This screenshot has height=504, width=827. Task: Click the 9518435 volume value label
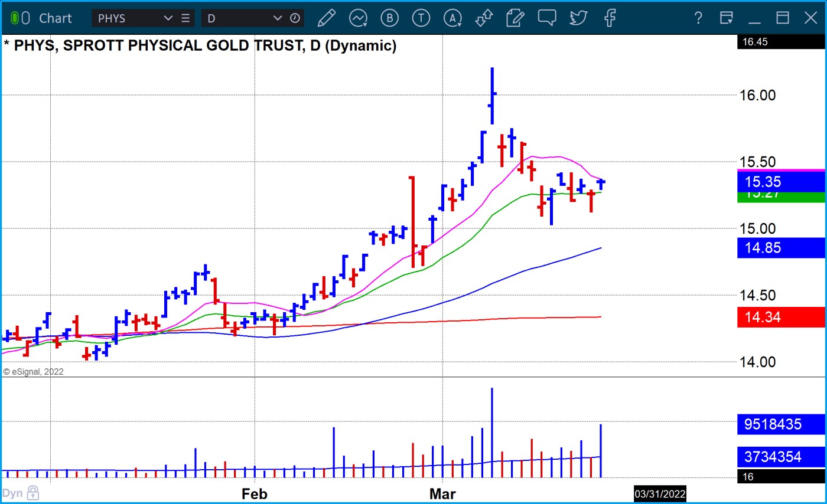pyautogui.click(x=781, y=424)
